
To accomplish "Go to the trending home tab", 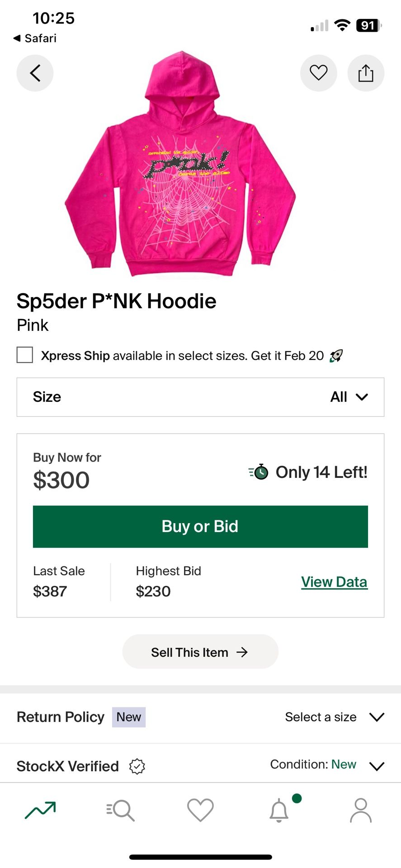I will click(40, 810).
